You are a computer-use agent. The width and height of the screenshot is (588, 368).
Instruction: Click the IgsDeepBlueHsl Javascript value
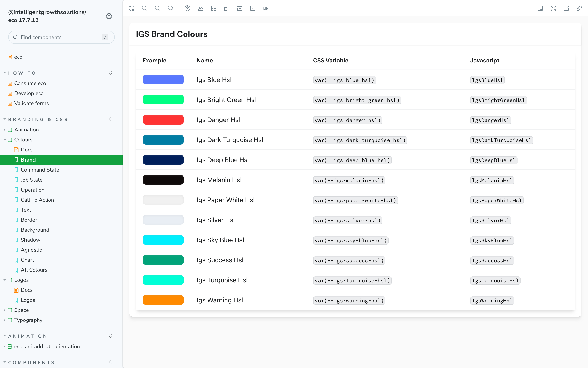[x=493, y=160]
